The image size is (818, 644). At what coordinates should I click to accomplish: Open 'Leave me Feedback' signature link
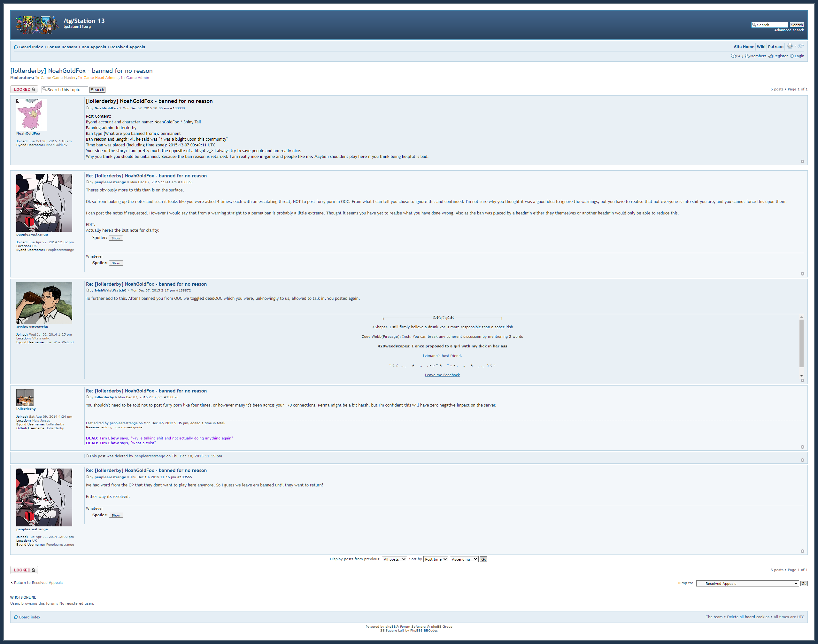[442, 375]
